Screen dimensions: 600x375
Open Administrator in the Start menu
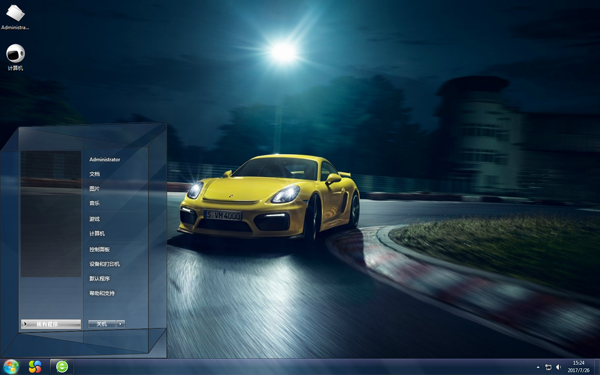pos(104,160)
